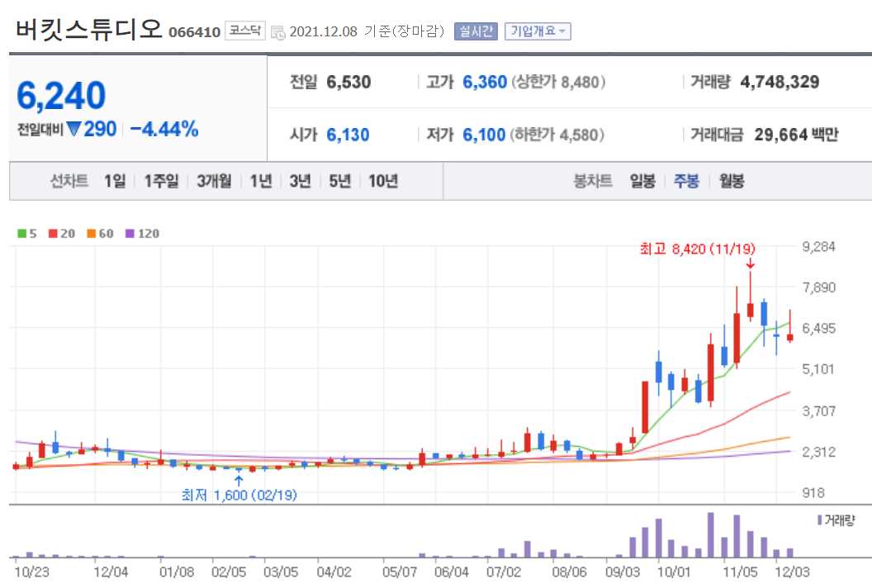
Task: Click the 상한가 8,480 text
Action: click(558, 83)
